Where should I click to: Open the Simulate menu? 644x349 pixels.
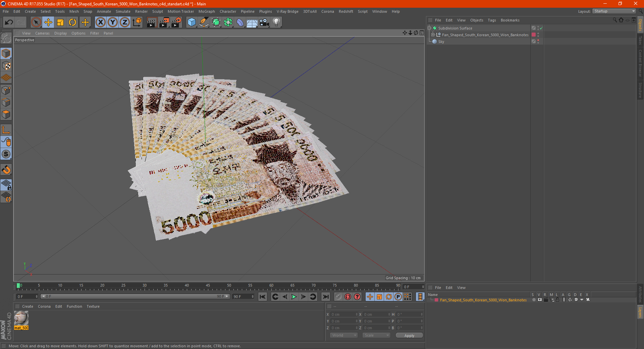coord(123,11)
